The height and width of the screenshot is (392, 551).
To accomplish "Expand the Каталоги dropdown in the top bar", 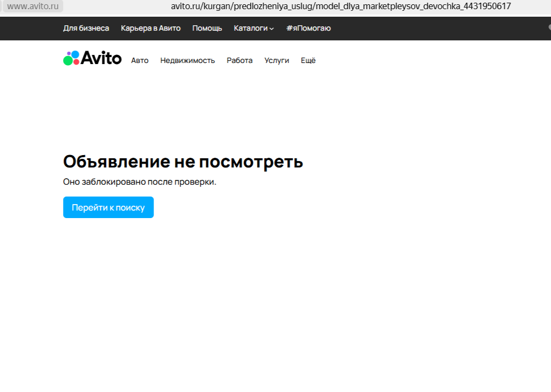I will (x=250, y=28).
